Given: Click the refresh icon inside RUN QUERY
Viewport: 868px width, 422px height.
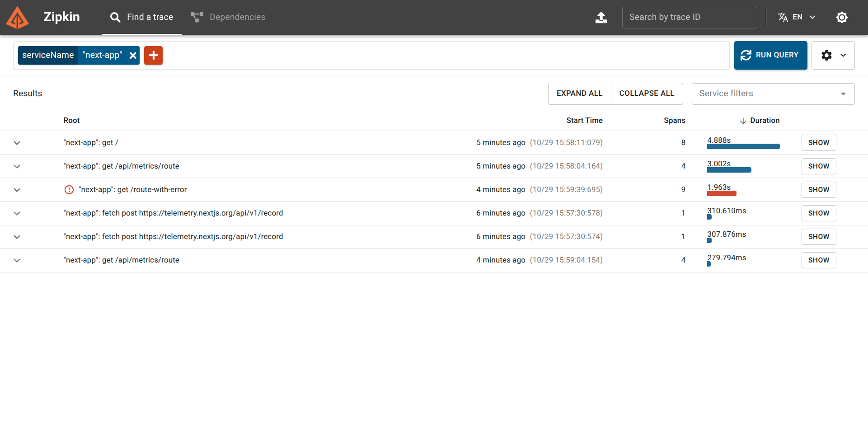Looking at the screenshot, I should coord(746,55).
